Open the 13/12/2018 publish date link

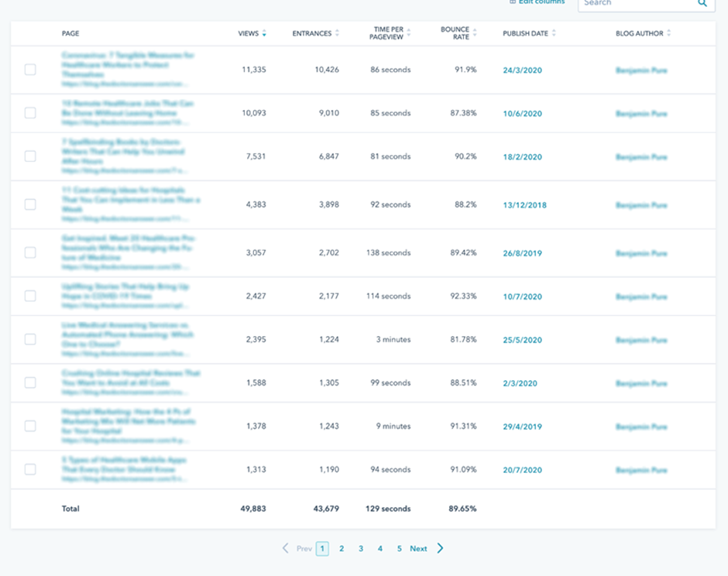524,205
